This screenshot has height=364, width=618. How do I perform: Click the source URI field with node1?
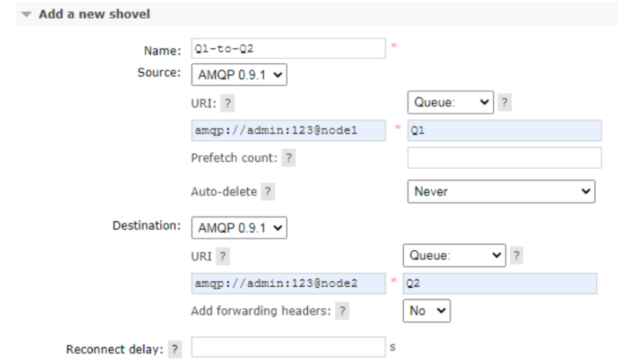point(288,131)
